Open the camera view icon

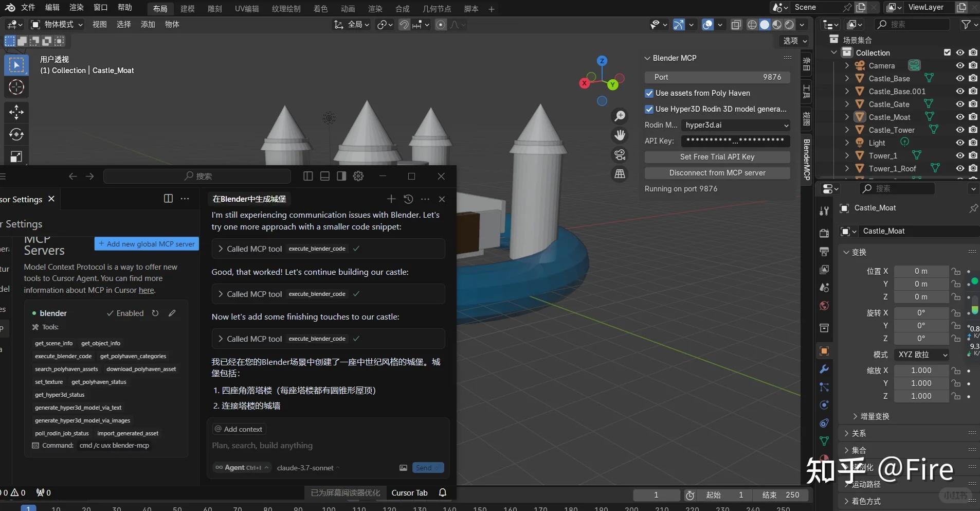[619, 155]
